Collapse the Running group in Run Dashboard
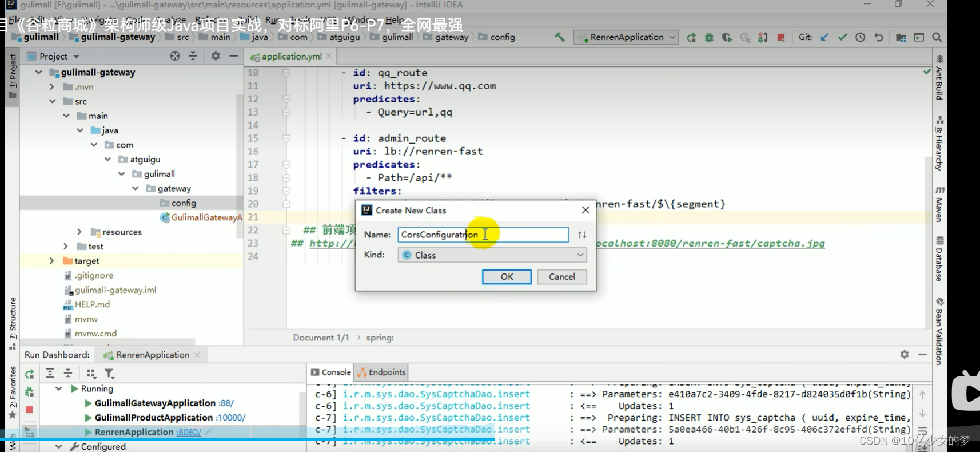980x452 pixels. click(x=58, y=388)
